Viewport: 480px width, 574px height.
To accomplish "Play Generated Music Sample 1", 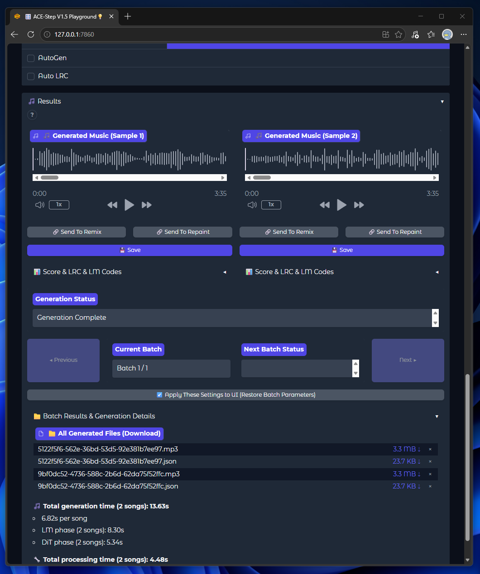I will coord(129,205).
